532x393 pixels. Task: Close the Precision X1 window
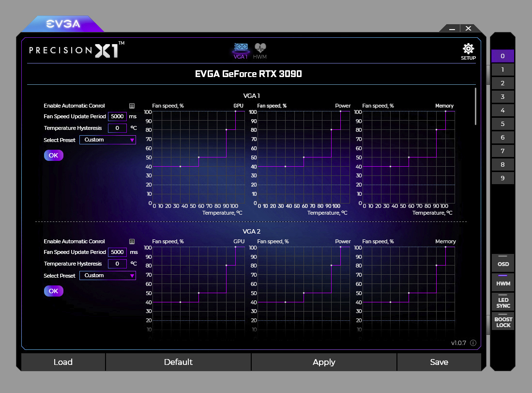(x=469, y=29)
